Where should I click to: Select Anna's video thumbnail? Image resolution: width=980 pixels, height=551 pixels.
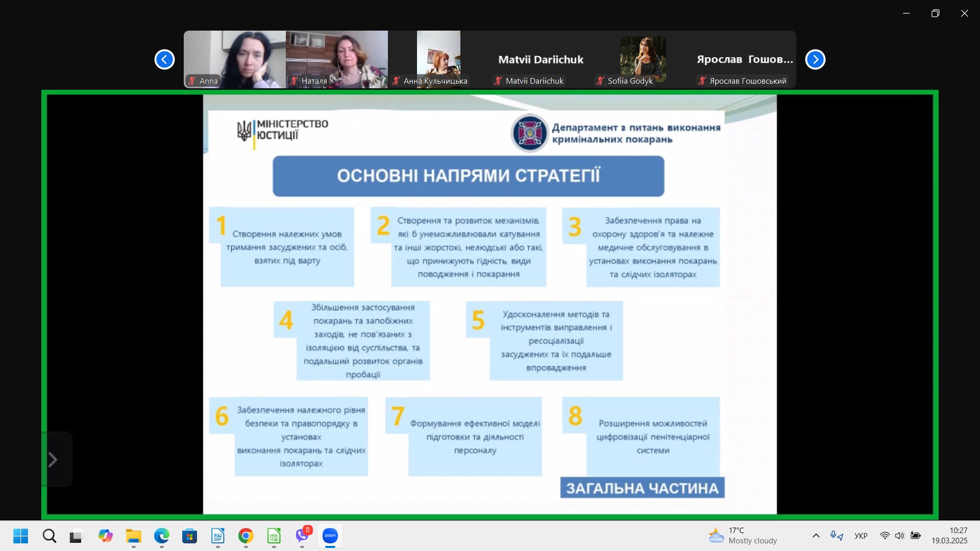pyautogui.click(x=235, y=59)
